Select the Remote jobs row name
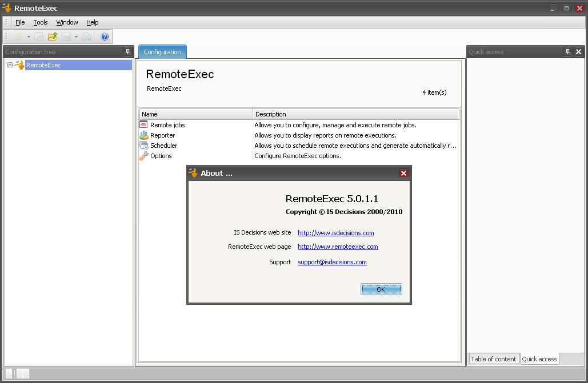The image size is (588, 383). pyautogui.click(x=167, y=125)
